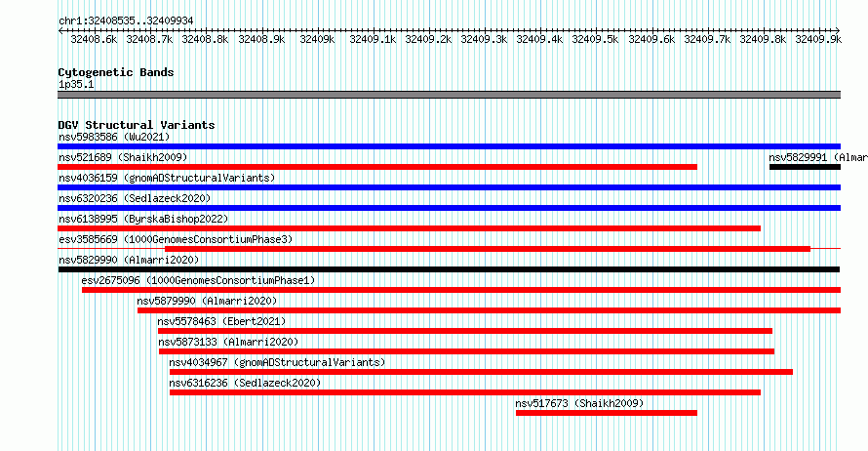Click the red bar under nsv6316236
The height and width of the screenshot is (451, 868).
point(465,392)
